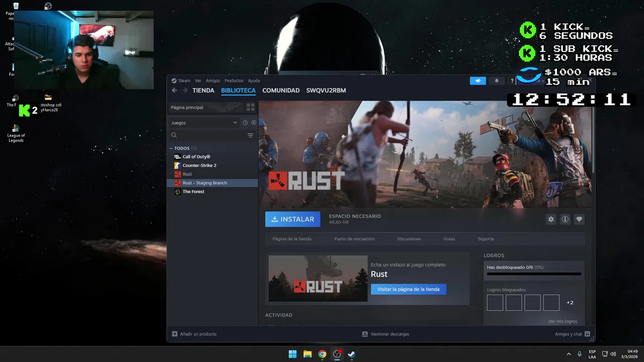Click the first locked achievement box
Image resolution: width=644 pixels, height=362 pixels.
pyautogui.click(x=495, y=303)
